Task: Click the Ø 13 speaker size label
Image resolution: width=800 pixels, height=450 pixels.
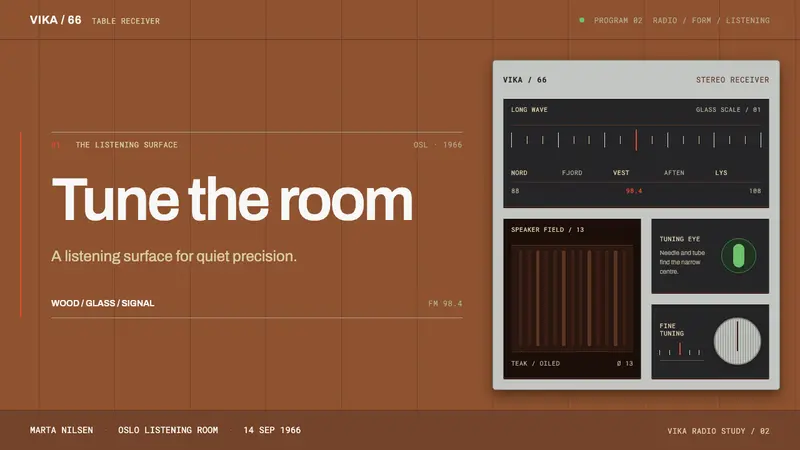Action: pos(624,364)
